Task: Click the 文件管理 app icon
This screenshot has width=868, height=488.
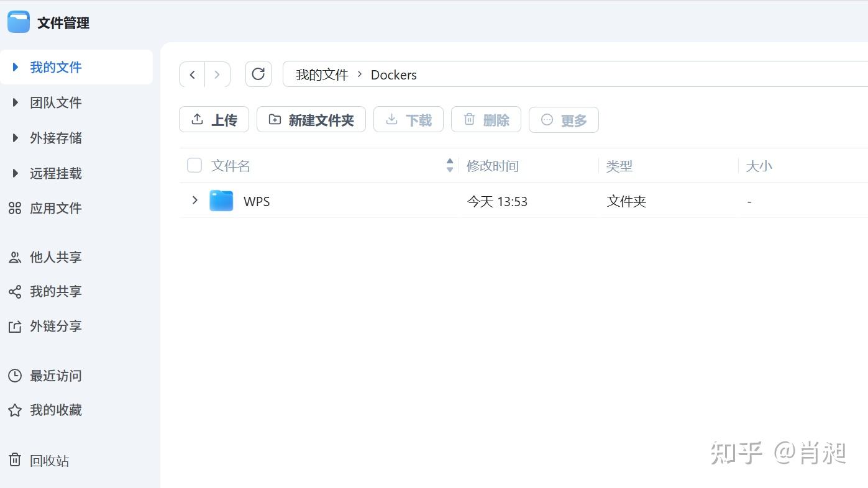Action: (x=19, y=22)
